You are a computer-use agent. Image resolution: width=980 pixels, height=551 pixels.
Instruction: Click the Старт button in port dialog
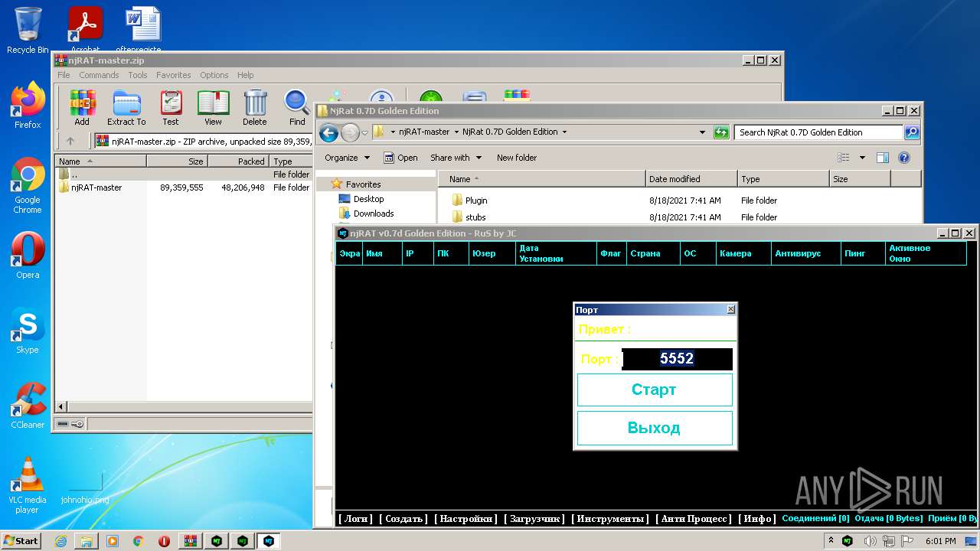(655, 390)
